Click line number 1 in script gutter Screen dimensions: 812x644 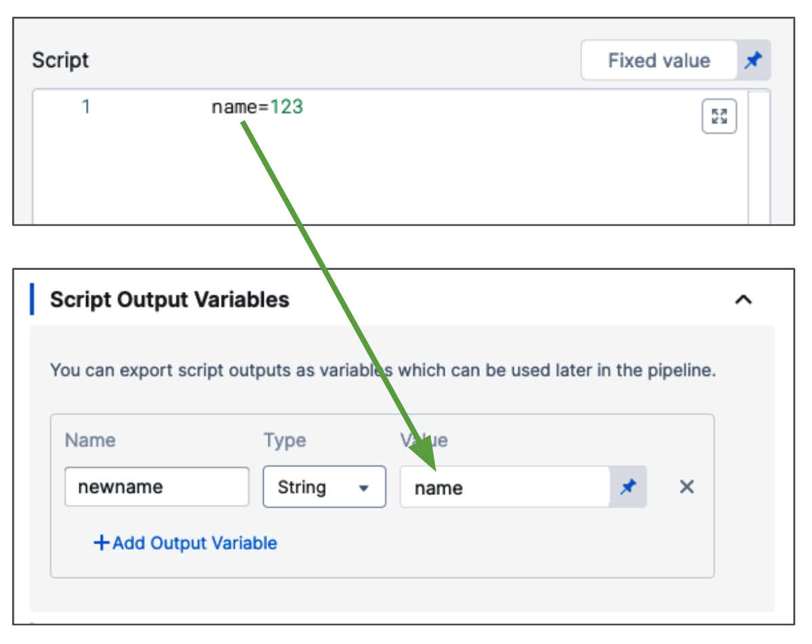86,107
